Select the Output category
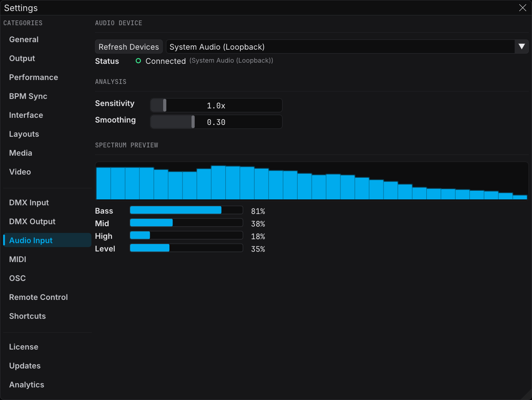The height and width of the screenshot is (400, 532). (x=47, y=58)
